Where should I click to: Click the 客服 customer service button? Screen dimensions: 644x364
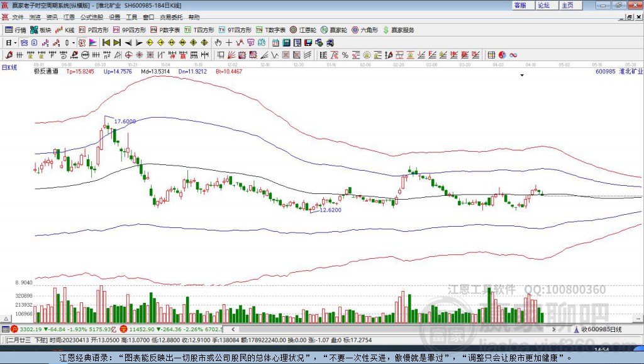click(520, 5)
